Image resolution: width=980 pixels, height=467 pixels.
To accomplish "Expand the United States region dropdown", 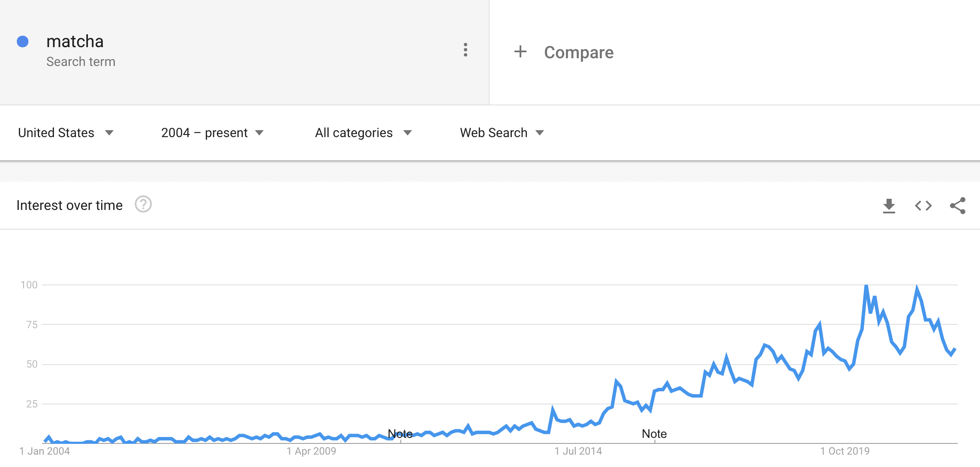I will (66, 133).
